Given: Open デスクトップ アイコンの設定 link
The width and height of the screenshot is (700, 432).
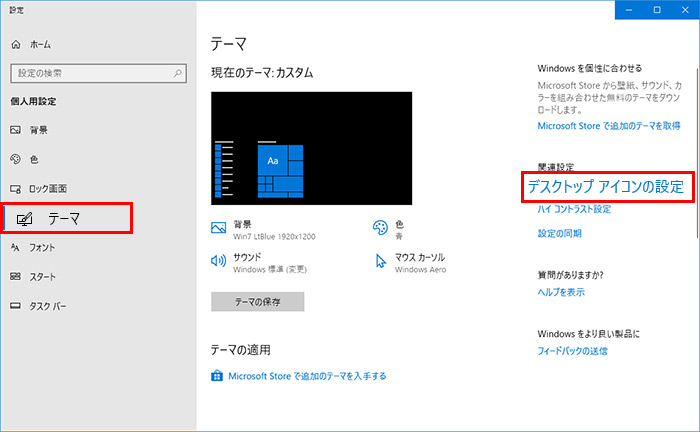Looking at the screenshot, I should pyautogui.click(x=606, y=187).
